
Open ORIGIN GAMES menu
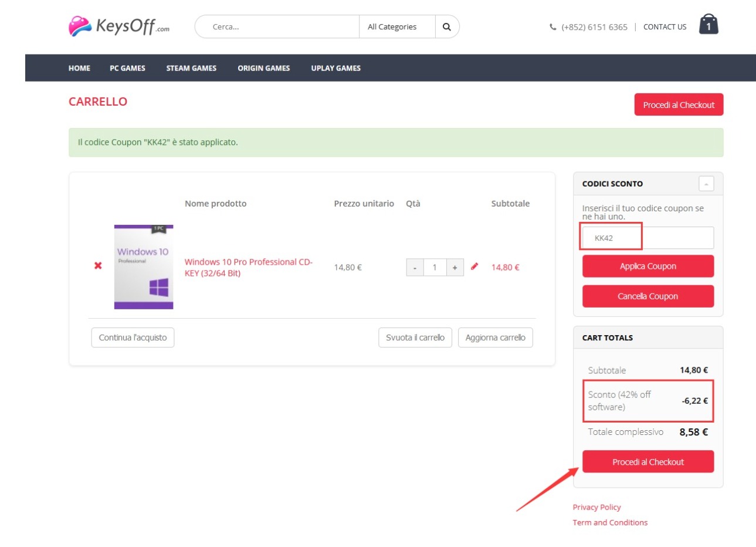264,68
